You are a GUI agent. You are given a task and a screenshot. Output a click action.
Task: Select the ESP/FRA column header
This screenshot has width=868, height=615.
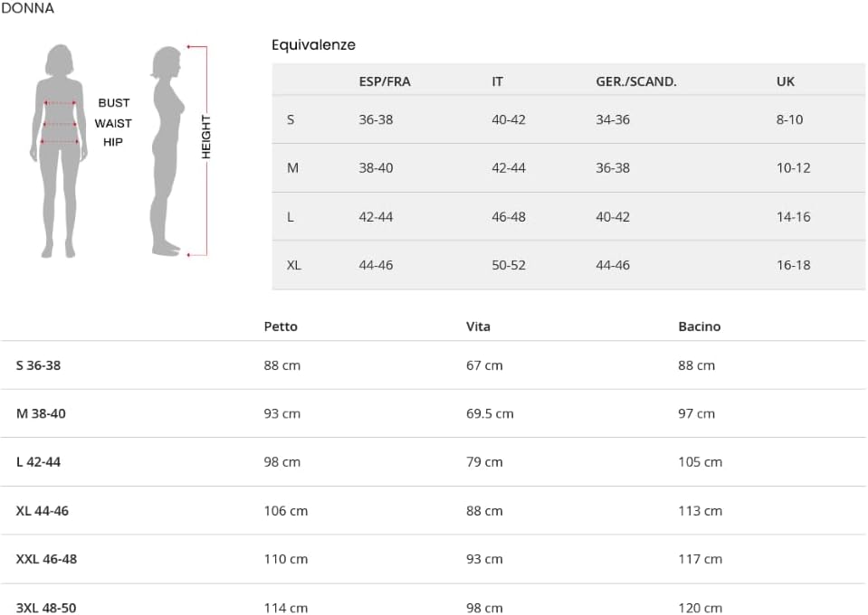[x=384, y=81]
